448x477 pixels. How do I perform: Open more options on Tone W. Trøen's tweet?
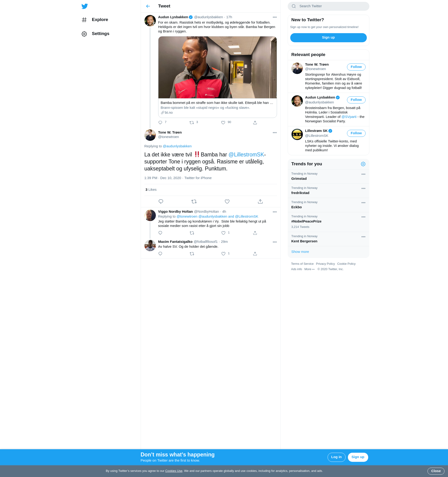click(275, 133)
